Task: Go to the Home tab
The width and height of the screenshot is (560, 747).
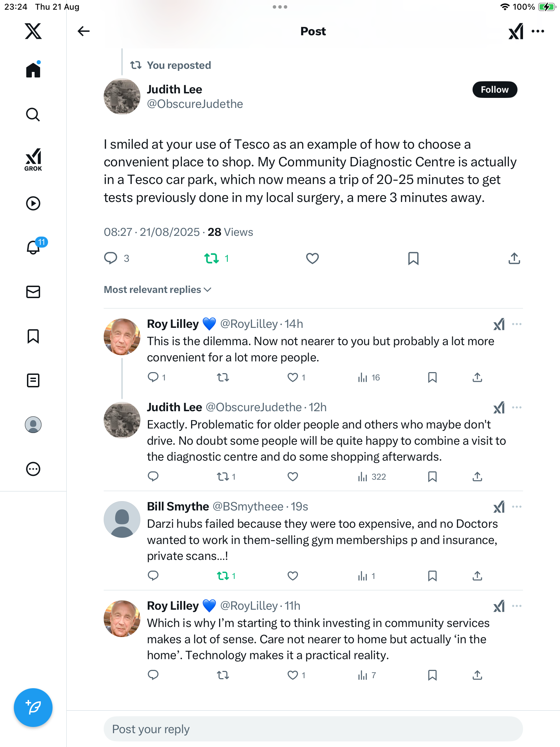Action: pyautogui.click(x=33, y=70)
